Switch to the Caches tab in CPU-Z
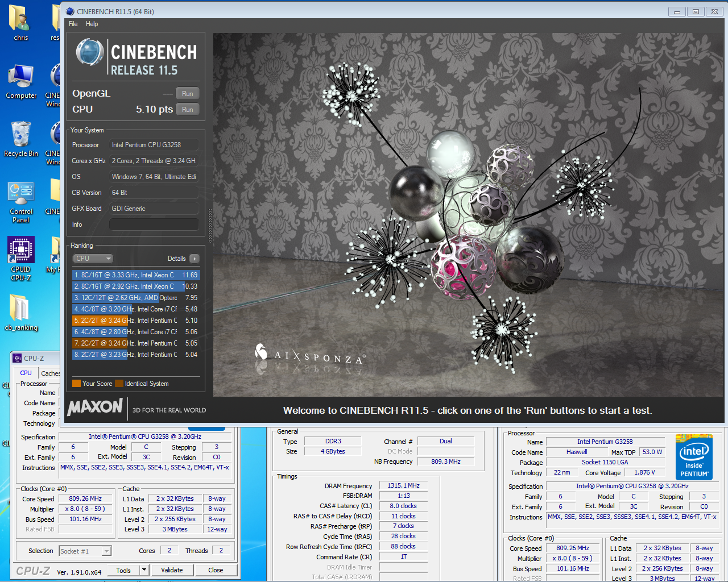The height and width of the screenshot is (582, 728). pyautogui.click(x=50, y=373)
